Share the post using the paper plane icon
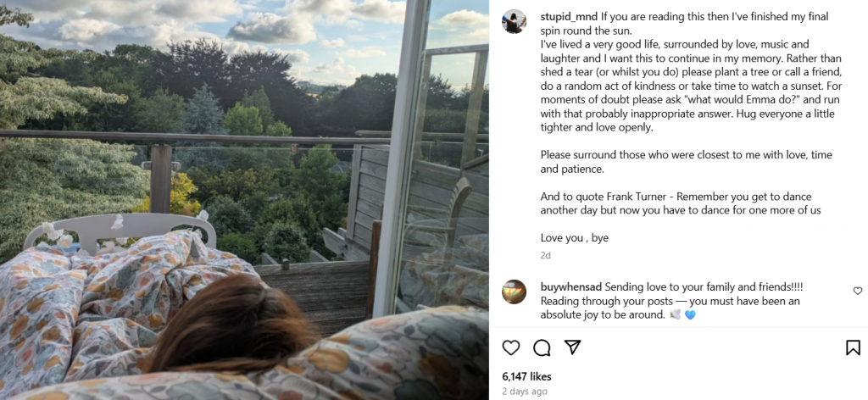This screenshot has height=400, width=868. click(572, 347)
